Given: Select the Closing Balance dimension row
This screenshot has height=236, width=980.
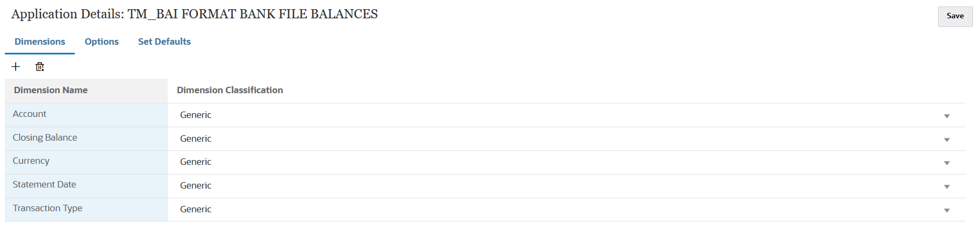Looking at the screenshot, I should tap(45, 138).
